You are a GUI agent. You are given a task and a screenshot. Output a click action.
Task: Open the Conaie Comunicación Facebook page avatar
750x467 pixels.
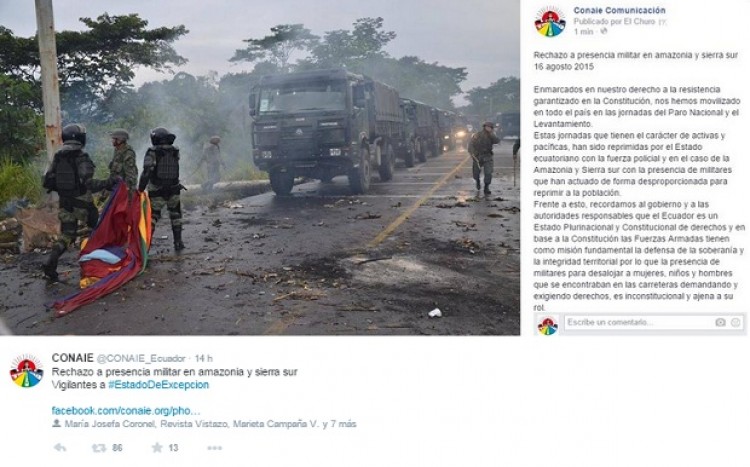tap(550, 22)
